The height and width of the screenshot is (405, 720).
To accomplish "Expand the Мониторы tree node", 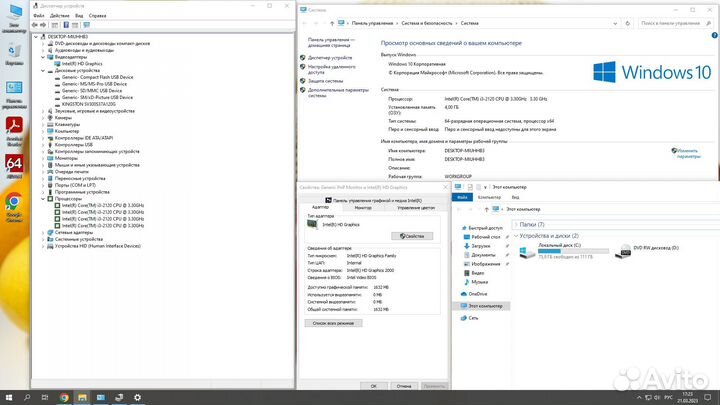I will (43, 158).
